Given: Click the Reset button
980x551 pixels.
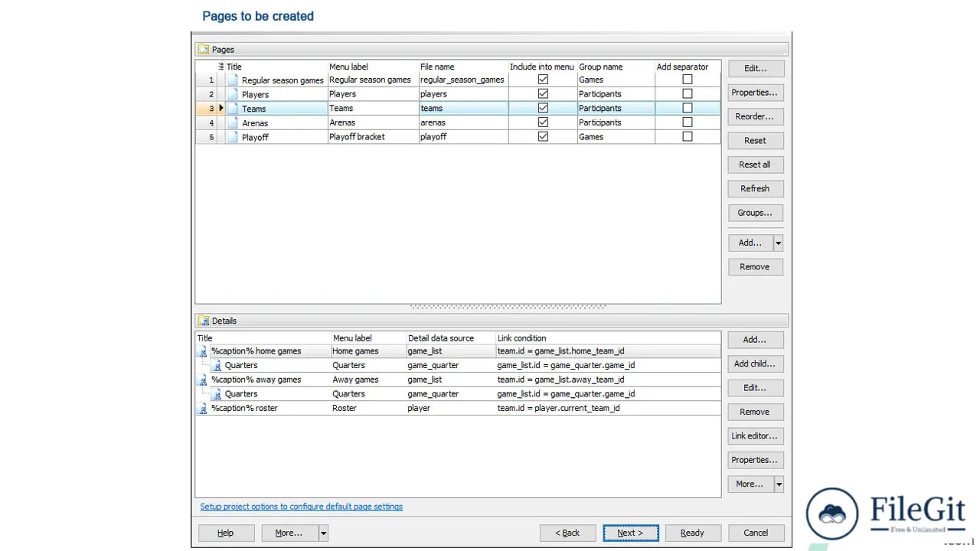Looking at the screenshot, I should [x=755, y=141].
